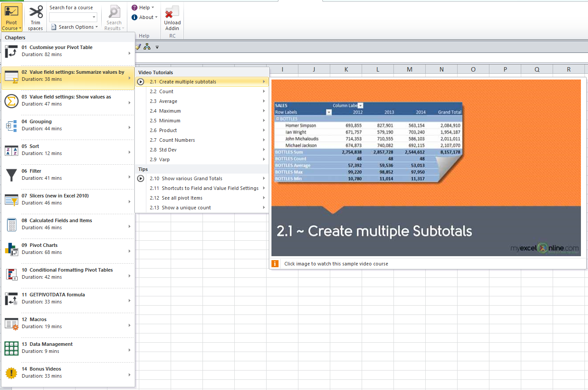Select 2.5 Minimum video tutorial
The image size is (588, 390).
pyautogui.click(x=202, y=121)
